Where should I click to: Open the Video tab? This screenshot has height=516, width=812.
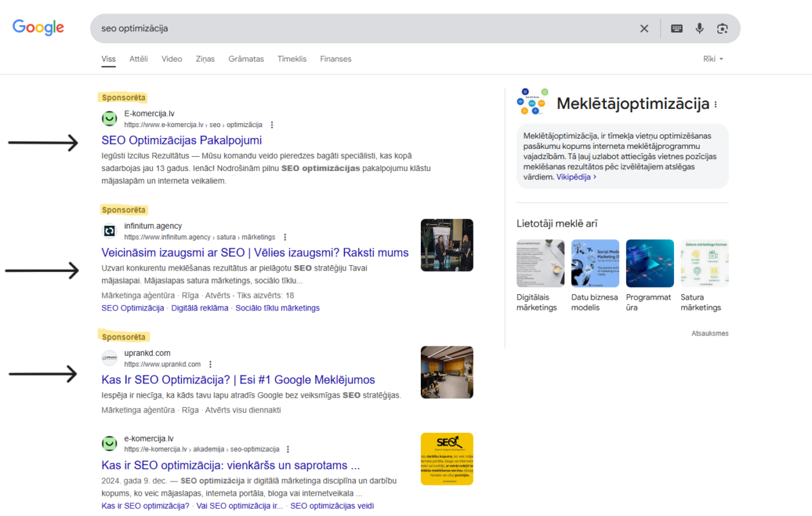point(171,59)
